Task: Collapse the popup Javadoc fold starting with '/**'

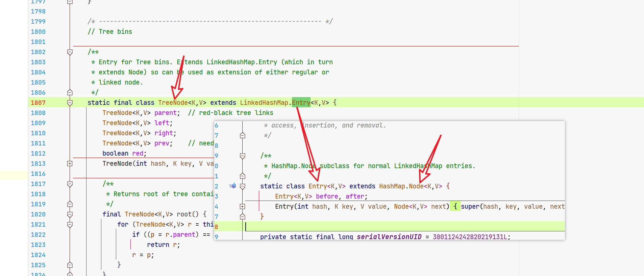Action: coord(243,156)
